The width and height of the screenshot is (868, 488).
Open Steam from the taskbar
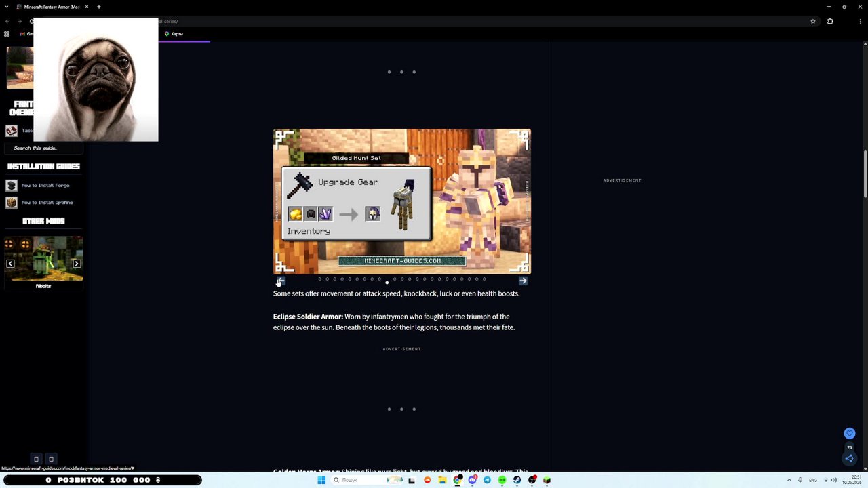[517, 480]
